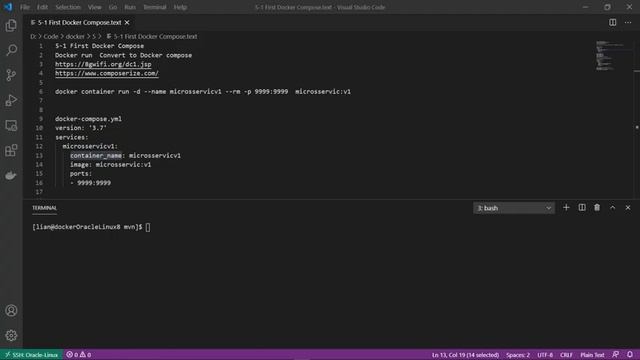Click the terminal prompt input area
Viewport: 640px width, 360px height.
point(148,227)
